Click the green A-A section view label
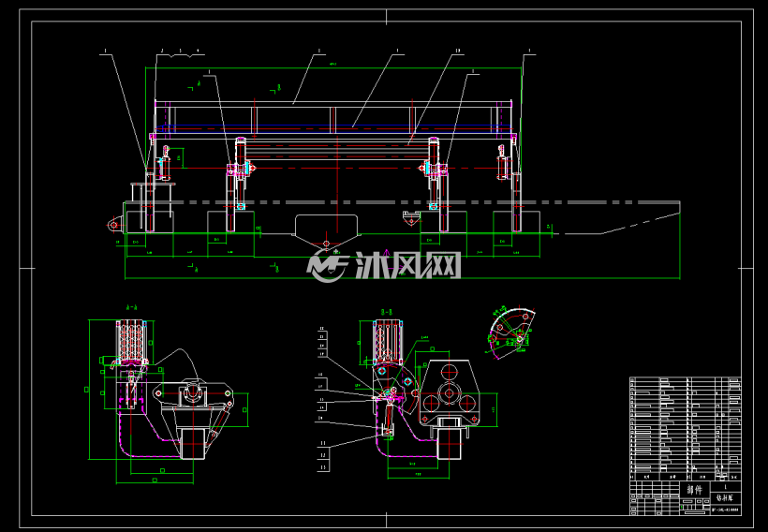The width and height of the screenshot is (768, 532). (131, 307)
